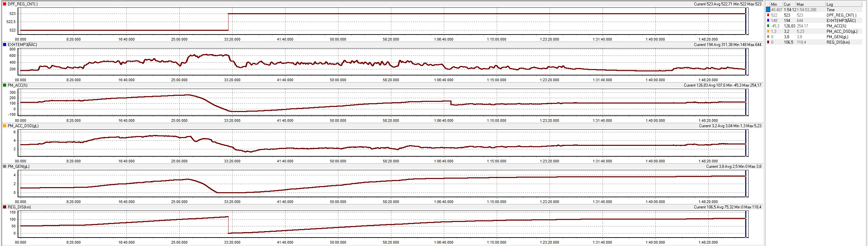Click the dark red square beside the REG_DIS chart title

4,207
